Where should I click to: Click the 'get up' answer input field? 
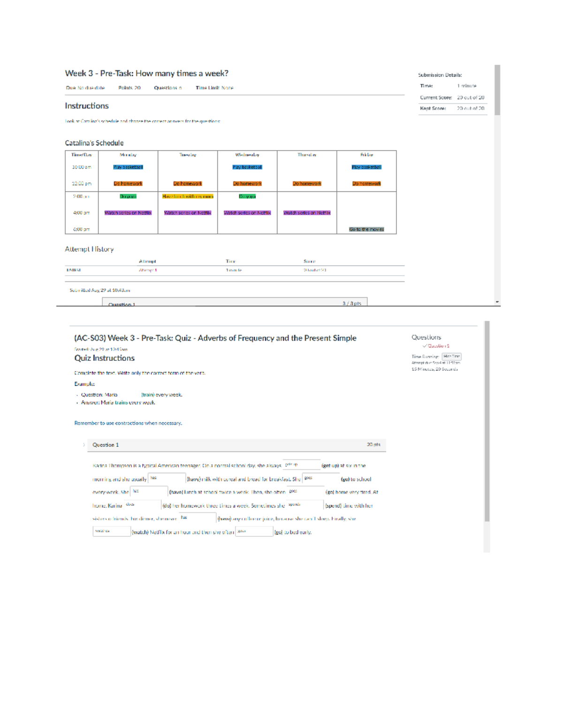click(302, 465)
